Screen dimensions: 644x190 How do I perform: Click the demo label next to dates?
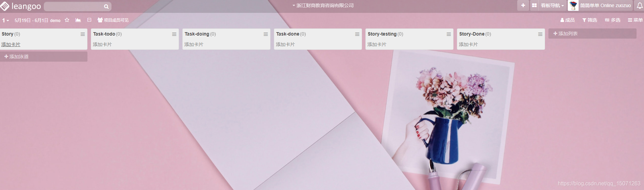(x=55, y=21)
